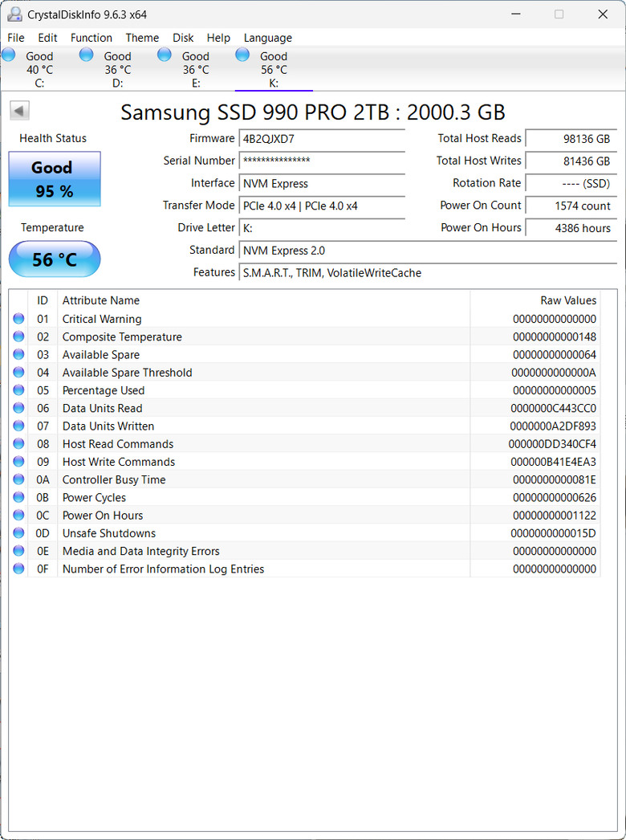This screenshot has width=626, height=840.
Task: Click the Firmware field showing 4B2QJXD7
Action: [x=322, y=139]
